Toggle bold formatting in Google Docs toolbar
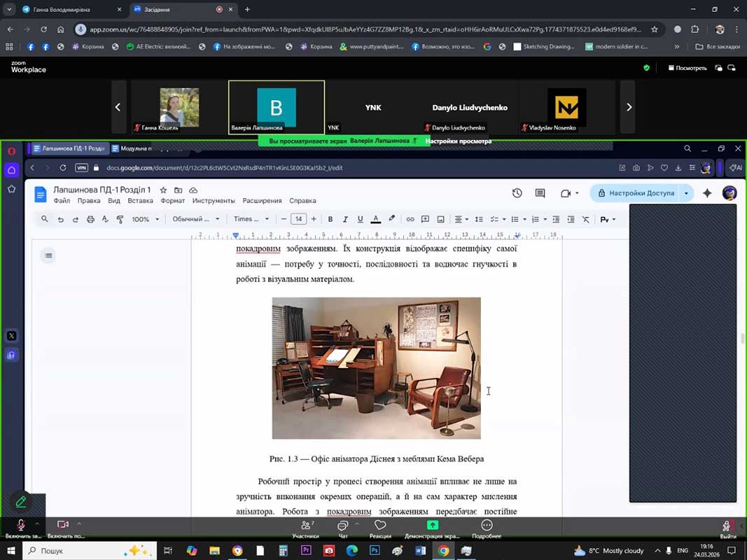 click(x=330, y=219)
